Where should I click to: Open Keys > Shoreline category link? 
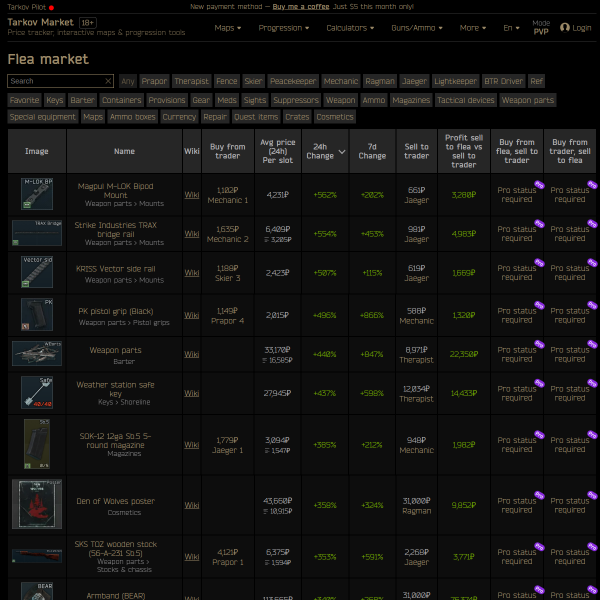pyautogui.click(x=124, y=402)
